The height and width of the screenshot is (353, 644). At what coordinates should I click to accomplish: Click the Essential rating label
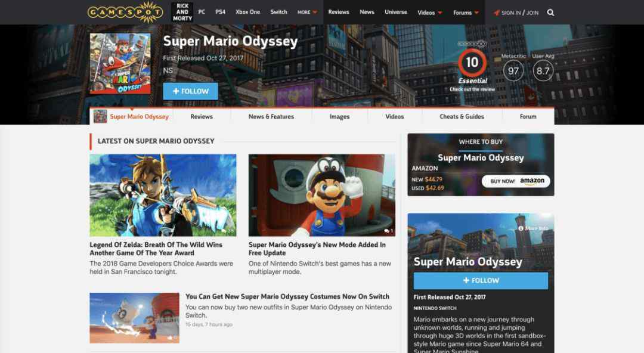[473, 81]
